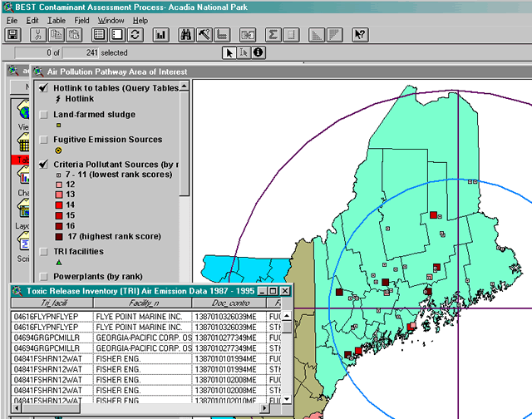Viewport: 532px width, 419px height.
Task: Click the yellow Land-farmed sludge symbol
Action: 59,126
